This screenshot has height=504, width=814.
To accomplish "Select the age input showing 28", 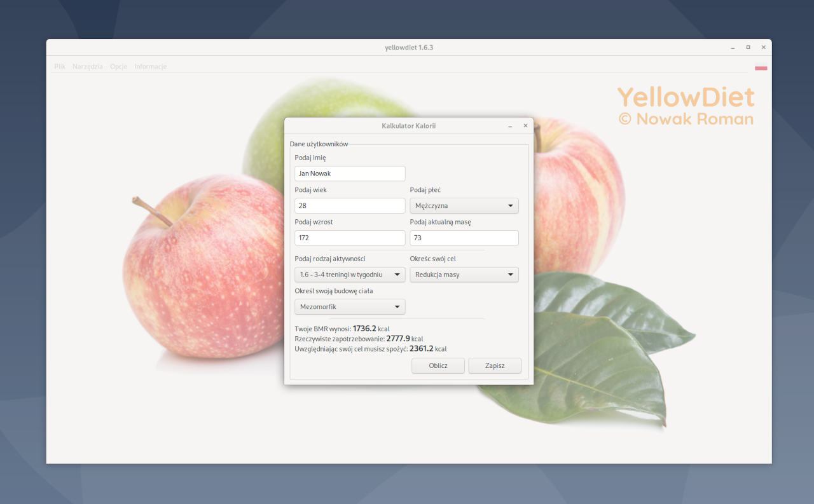I will coord(349,205).
